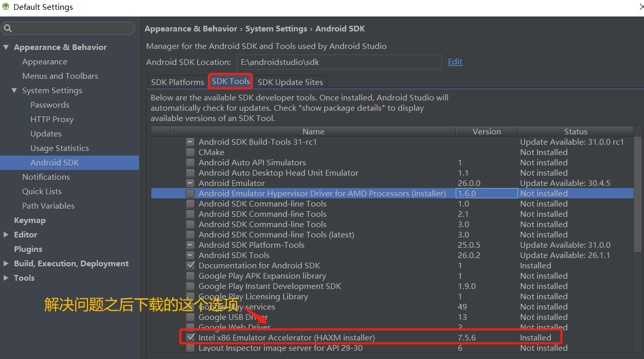The image size is (644, 359).
Task: Collapse the System Settings section
Action: point(14,90)
